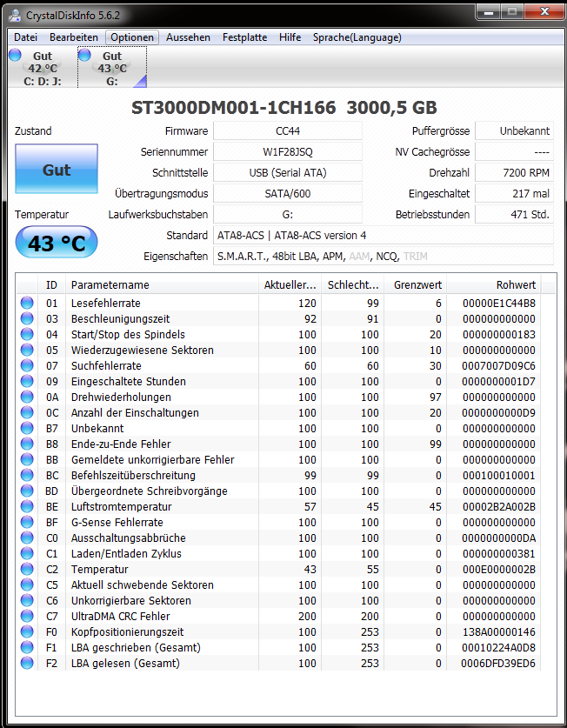The width and height of the screenshot is (567, 728).
Task: Click status icon for Lesefehlerrate row
Action: (27, 304)
